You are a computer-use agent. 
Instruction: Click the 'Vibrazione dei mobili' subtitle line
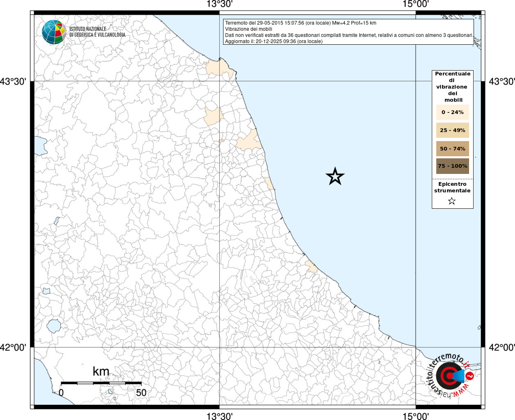point(248,29)
